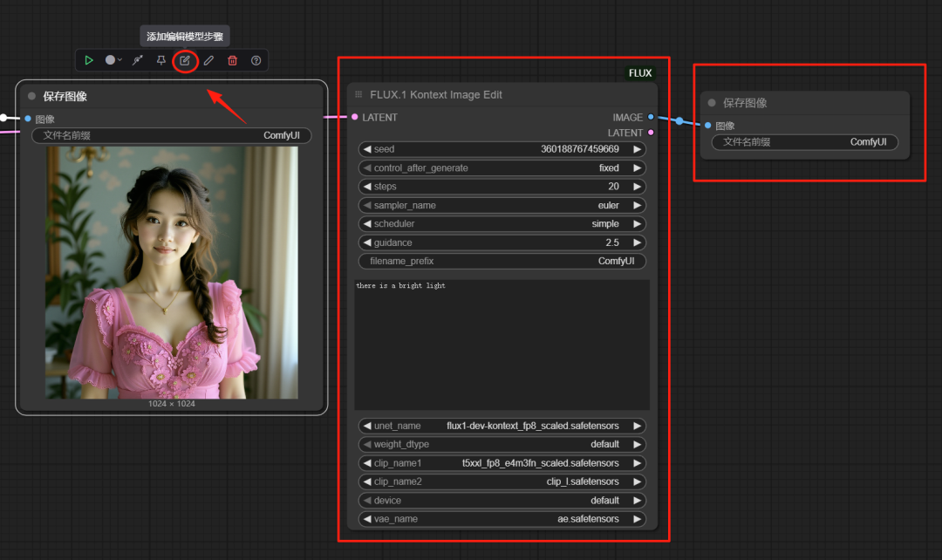This screenshot has height=560, width=942.
Task: Run the node with green play icon
Action: 89,60
